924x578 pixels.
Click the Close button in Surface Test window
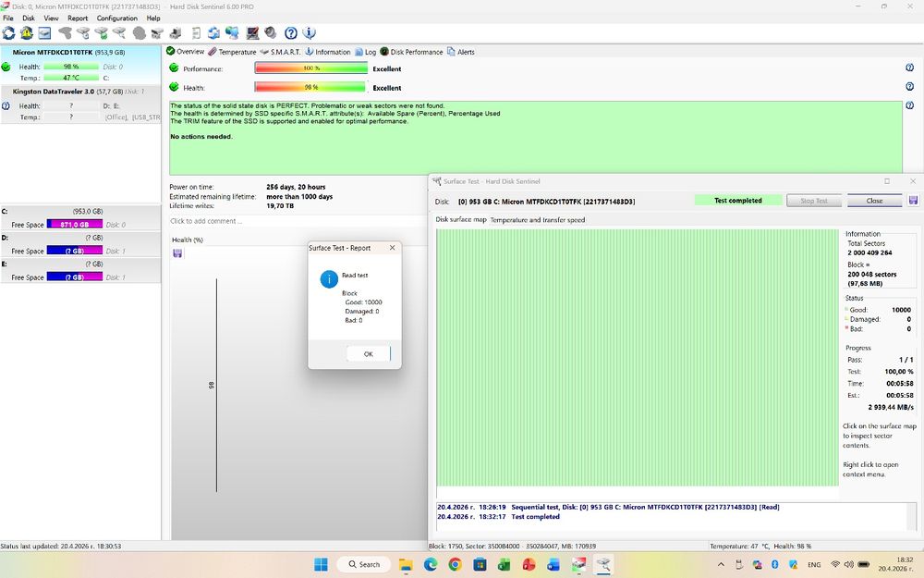[874, 201]
